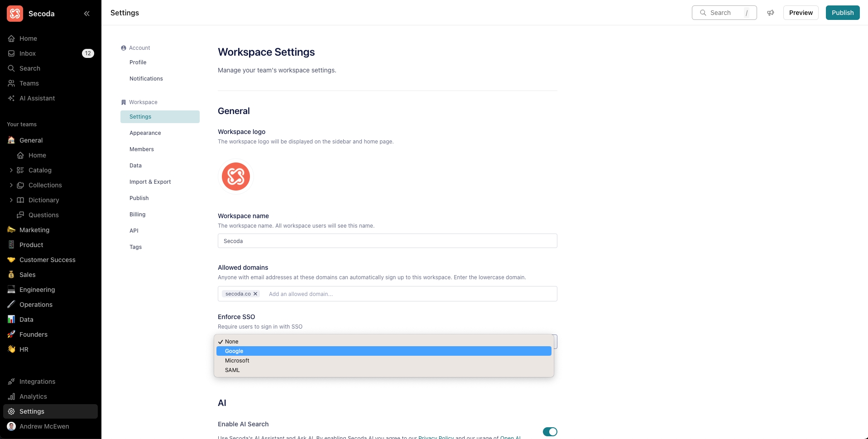Image resolution: width=868 pixels, height=439 pixels.
Task: Click the Settings gear icon in the sidebar
Action: 11,411
